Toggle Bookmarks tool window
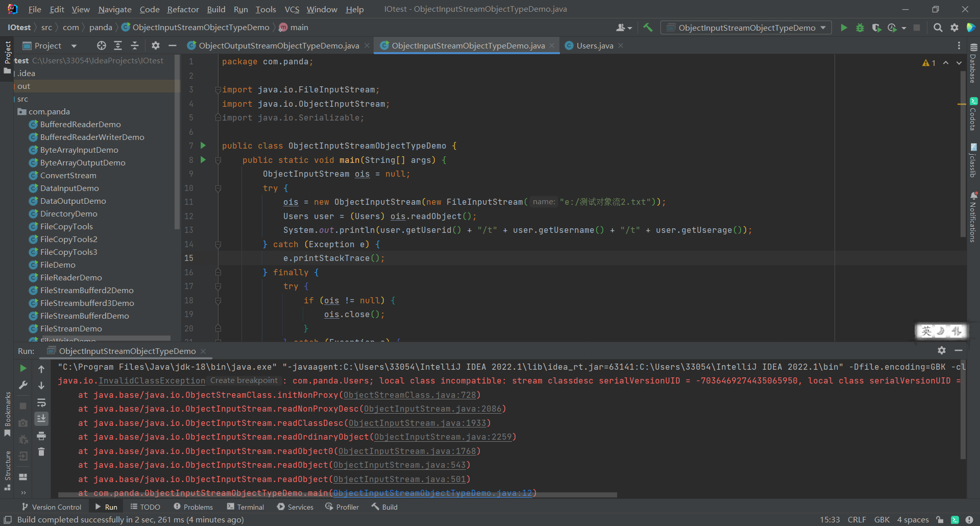The width and height of the screenshot is (980, 526). click(7, 414)
